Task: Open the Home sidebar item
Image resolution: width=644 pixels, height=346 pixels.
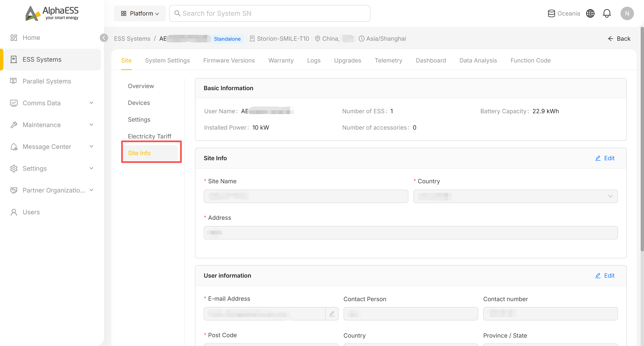Action: (31, 38)
